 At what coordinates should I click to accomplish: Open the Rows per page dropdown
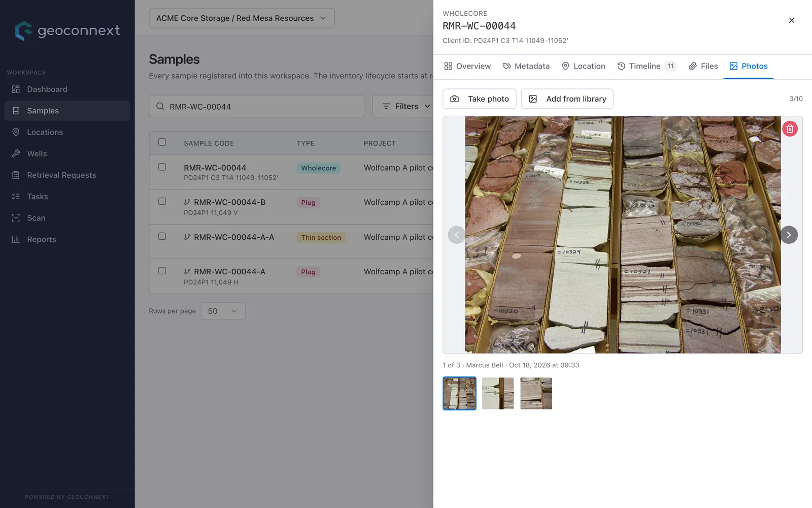pyautogui.click(x=223, y=311)
